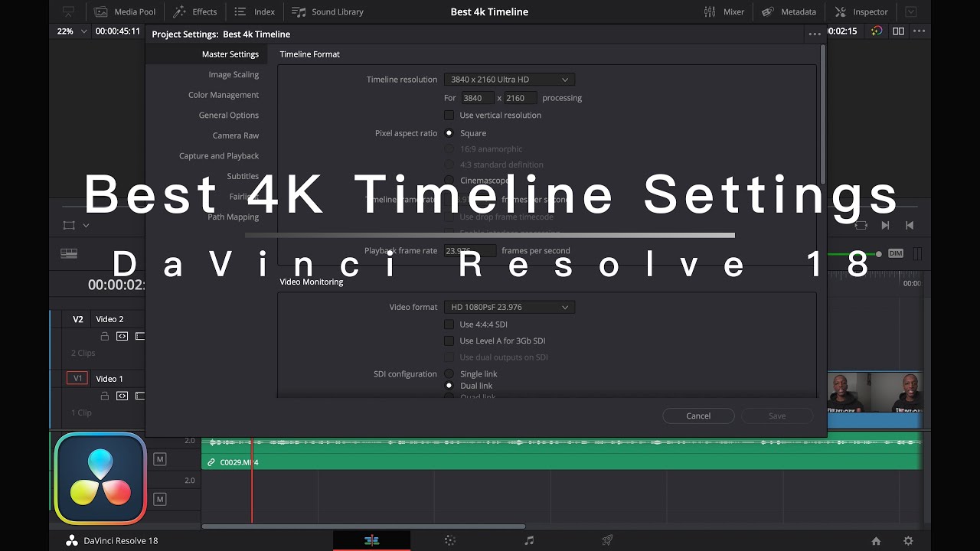The height and width of the screenshot is (551, 980).
Task: Lock the Video 1 track
Action: (105, 396)
